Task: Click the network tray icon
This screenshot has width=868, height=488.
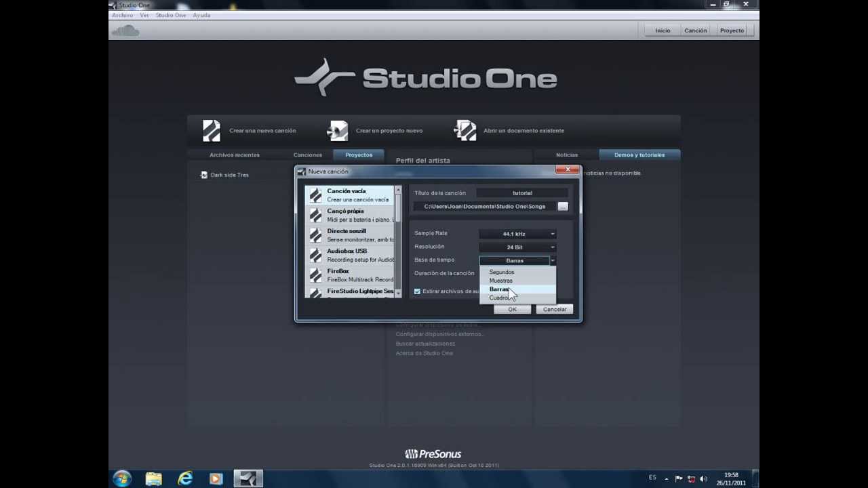Action: coord(691,479)
